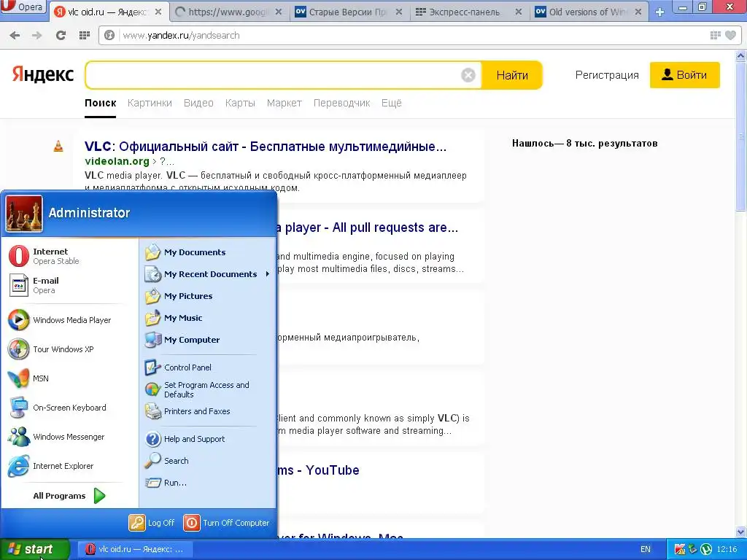Launch Internet Opera Stable from Start menu
747x560 pixels.
(71, 256)
